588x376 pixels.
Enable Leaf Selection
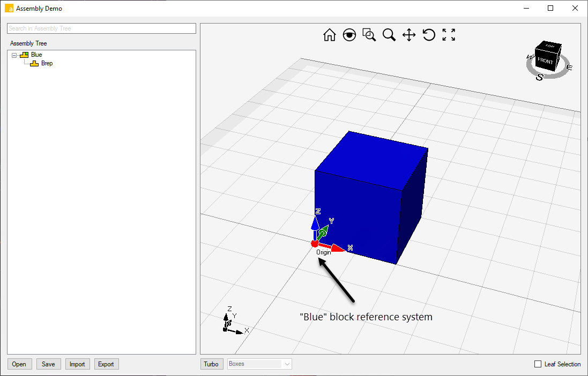[x=538, y=364]
